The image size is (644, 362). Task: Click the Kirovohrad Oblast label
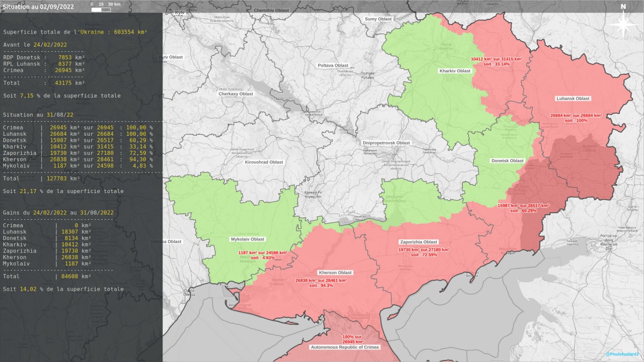pyautogui.click(x=264, y=162)
